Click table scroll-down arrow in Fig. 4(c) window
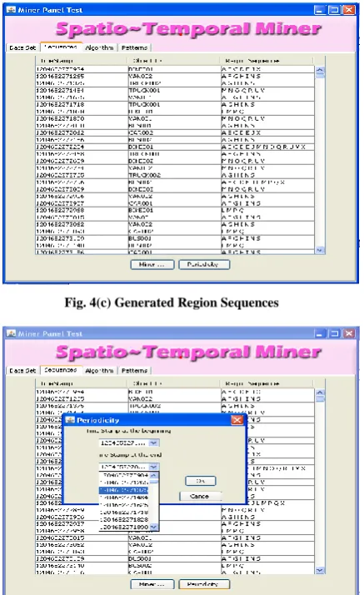Viewport: 364px width, 595px height. (x=320, y=250)
